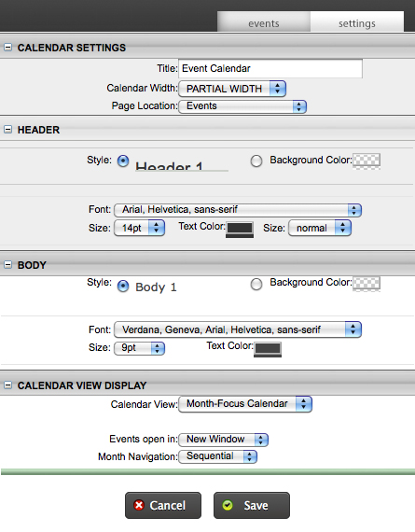Select Header Background Color radio button
The height and width of the screenshot is (532, 415).
(x=256, y=161)
